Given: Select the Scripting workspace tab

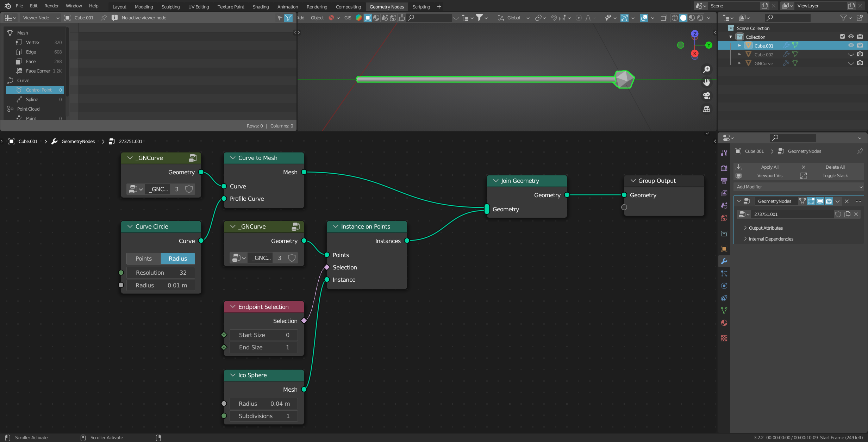Looking at the screenshot, I should coord(421,6).
